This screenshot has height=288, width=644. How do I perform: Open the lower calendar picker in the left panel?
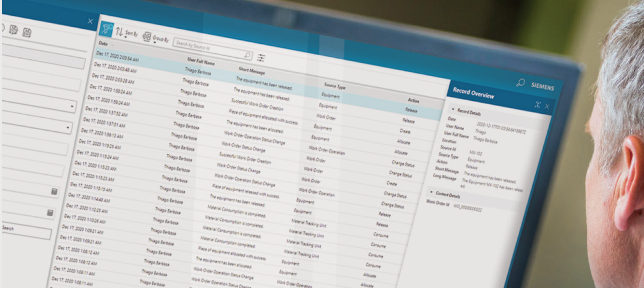pyautogui.click(x=50, y=213)
